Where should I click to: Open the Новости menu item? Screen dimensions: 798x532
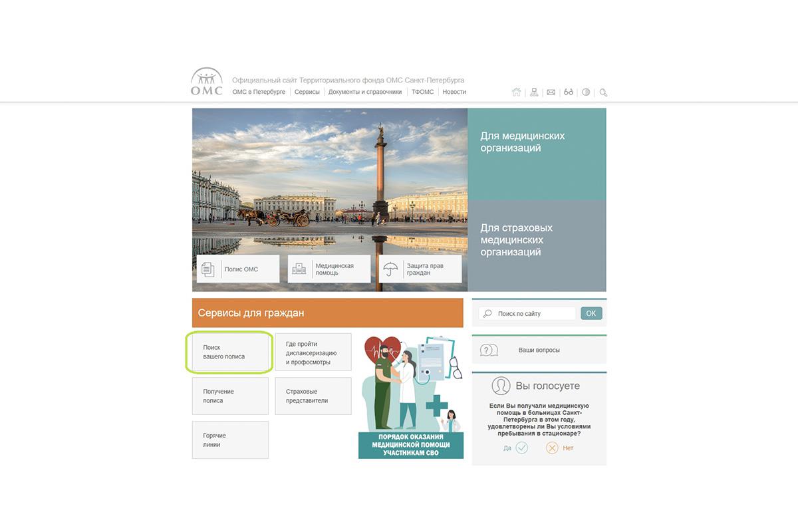click(x=454, y=92)
